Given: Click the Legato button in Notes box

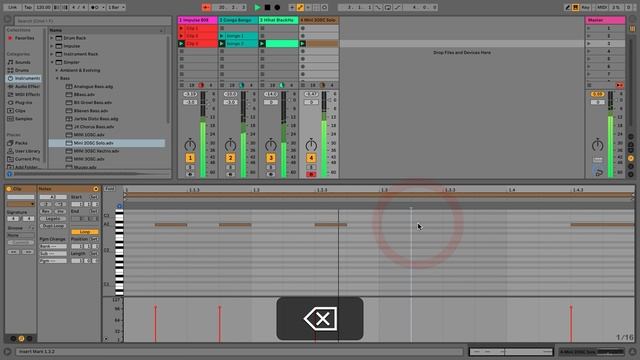Looking at the screenshot, I should (53, 218).
